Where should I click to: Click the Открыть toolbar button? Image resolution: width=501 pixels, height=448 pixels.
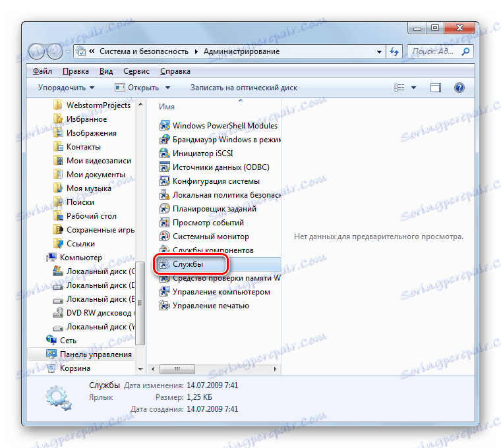(x=137, y=88)
